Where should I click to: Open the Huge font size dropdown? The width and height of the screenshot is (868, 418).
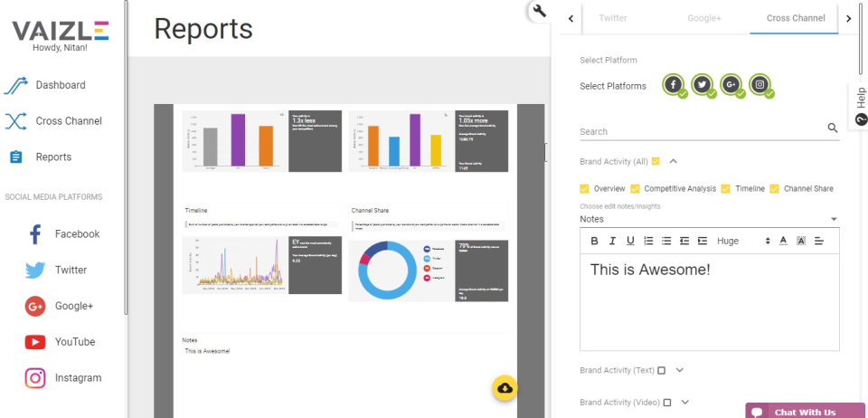[x=743, y=241]
